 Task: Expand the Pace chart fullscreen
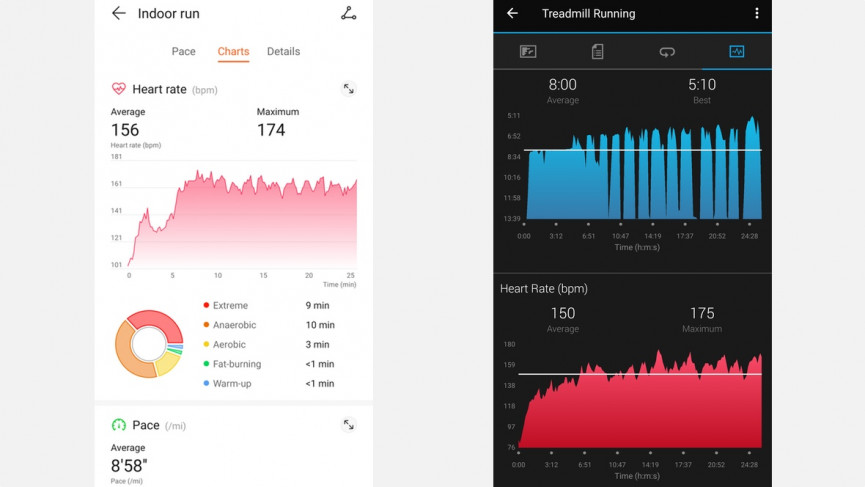tap(348, 425)
